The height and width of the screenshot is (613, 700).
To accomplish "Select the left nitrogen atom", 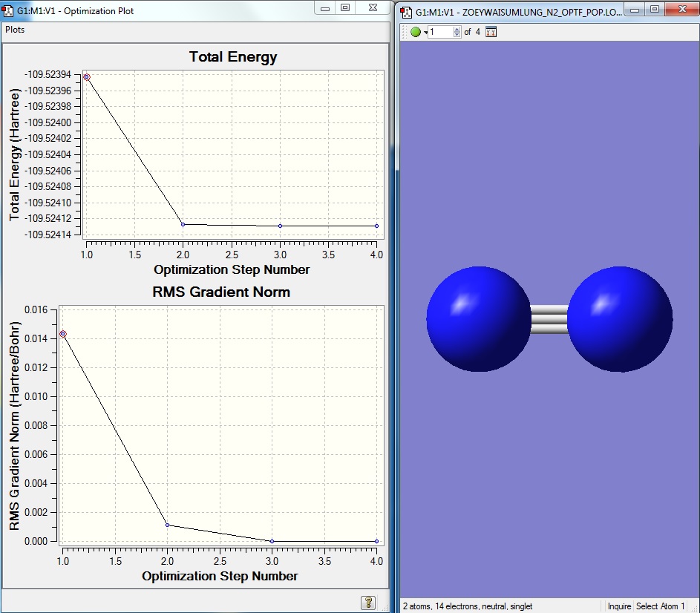I will pyautogui.click(x=479, y=319).
